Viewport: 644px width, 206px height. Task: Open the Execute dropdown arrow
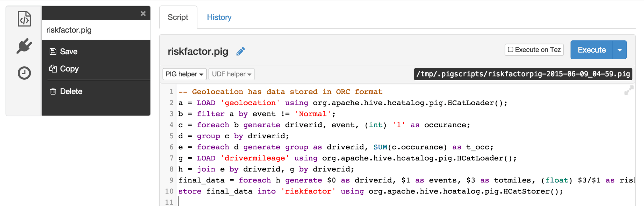(x=620, y=50)
